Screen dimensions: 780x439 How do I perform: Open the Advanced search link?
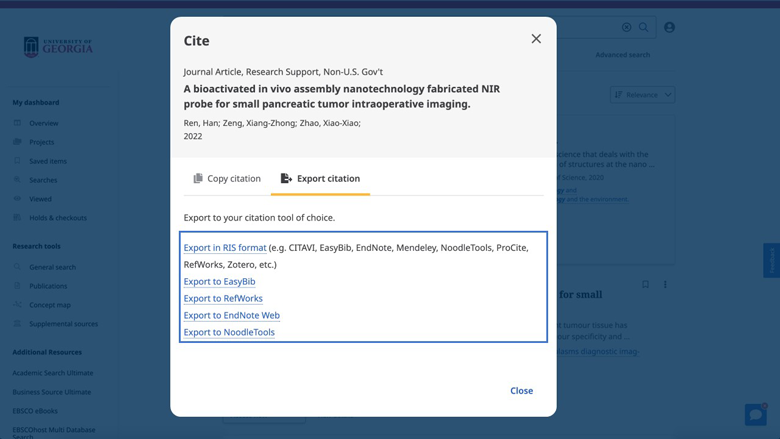click(x=622, y=55)
